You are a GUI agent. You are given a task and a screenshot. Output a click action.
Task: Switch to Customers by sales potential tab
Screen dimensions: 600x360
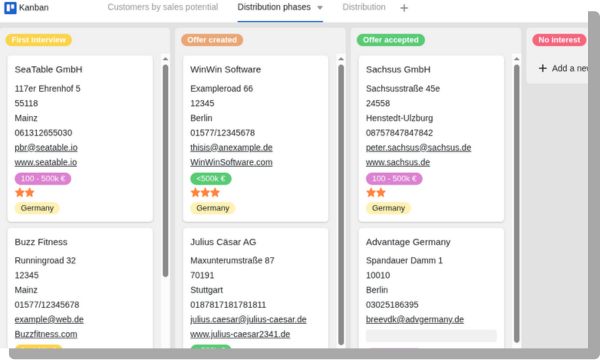pos(163,7)
